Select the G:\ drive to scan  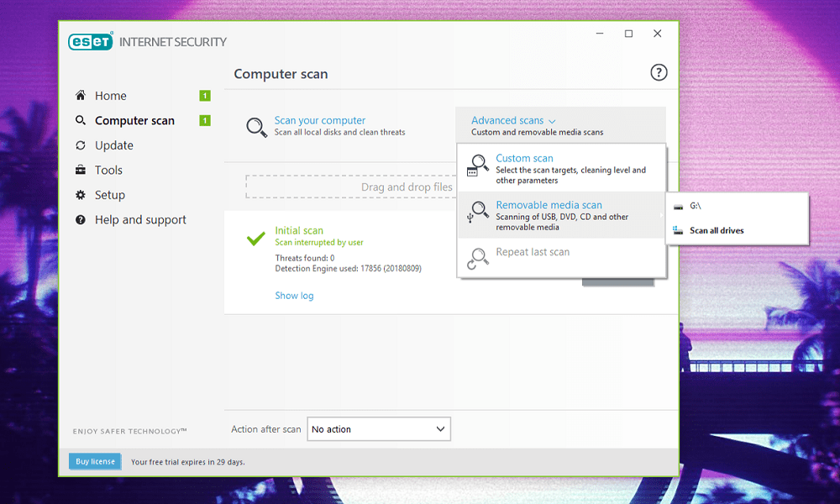point(737,206)
